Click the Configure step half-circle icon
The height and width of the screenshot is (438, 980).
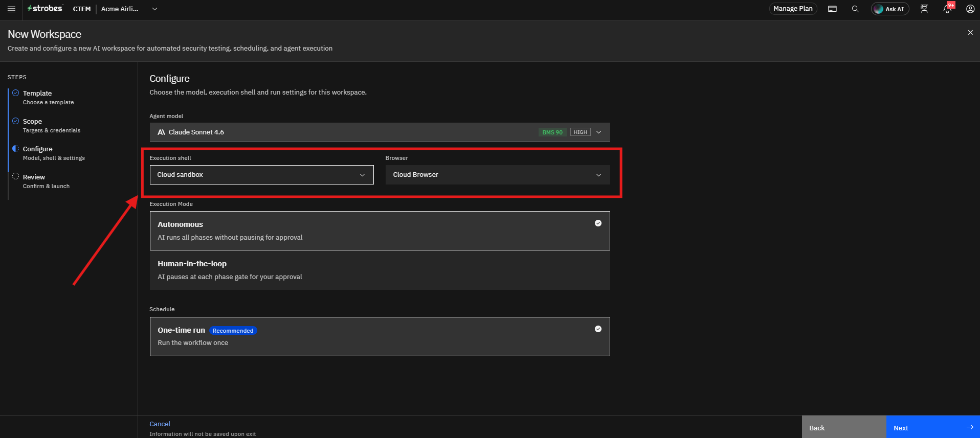click(16, 149)
